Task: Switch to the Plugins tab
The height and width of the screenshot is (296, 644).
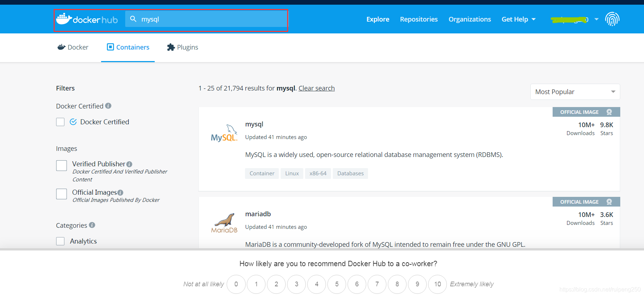Action: coord(183,47)
